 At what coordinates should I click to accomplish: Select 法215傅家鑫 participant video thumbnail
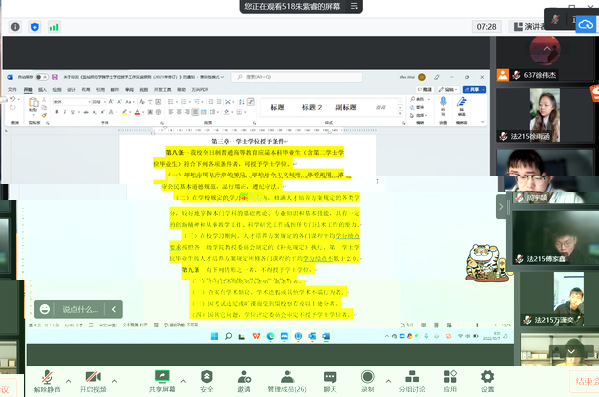(555, 237)
